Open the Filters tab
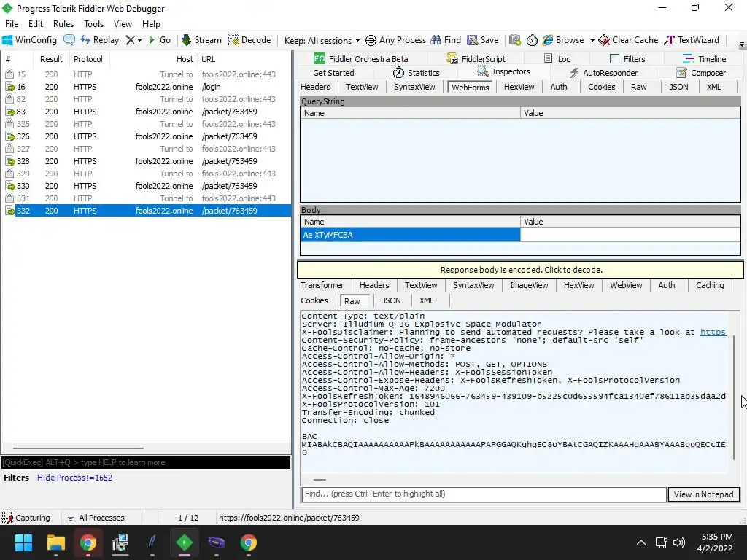The height and width of the screenshot is (560, 747). pos(627,58)
